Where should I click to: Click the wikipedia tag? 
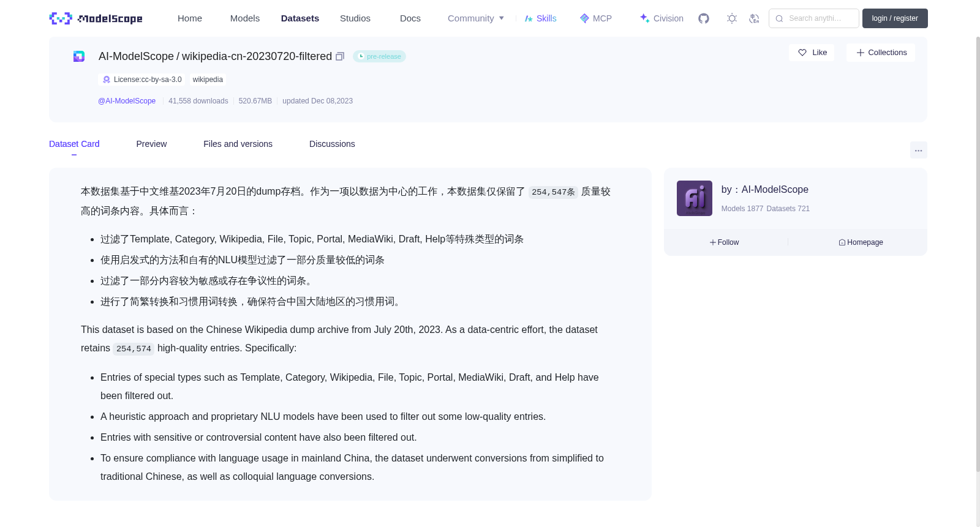208,80
